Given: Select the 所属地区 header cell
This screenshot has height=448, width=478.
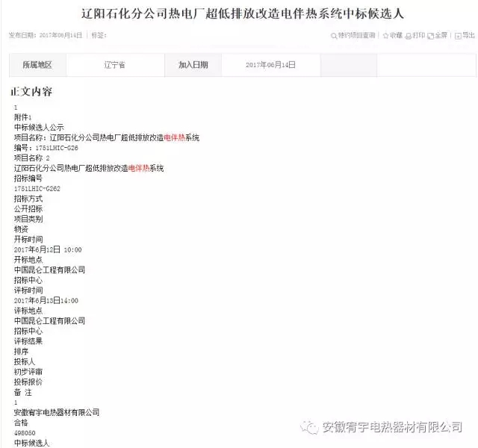Looking at the screenshot, I should pyautogui.click(x=38, y=65).
